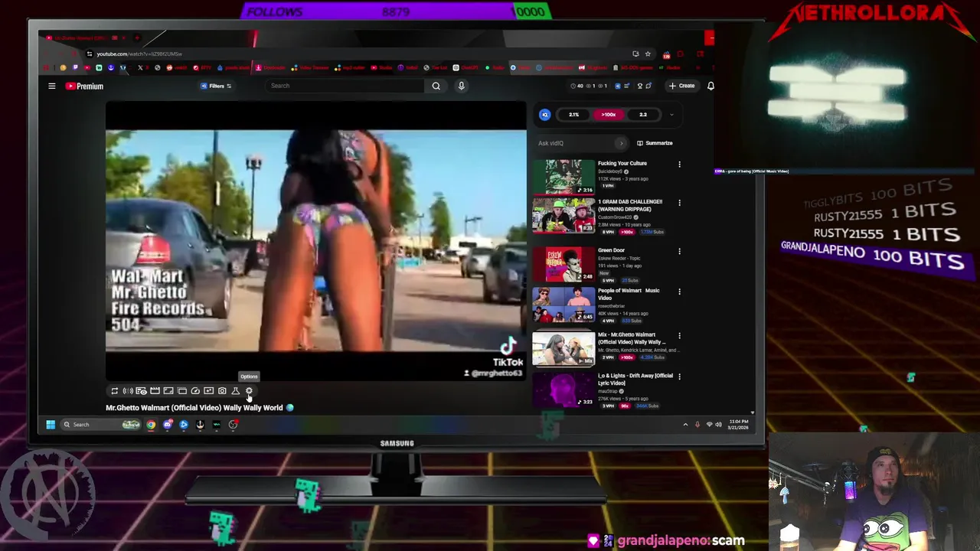Open Fucking Your Culture thumbnail
This screenshot has height=551, width=980.
point(563,177)
